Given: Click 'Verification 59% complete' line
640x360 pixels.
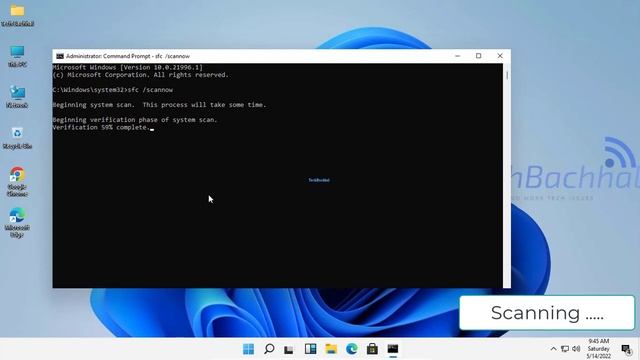Looking at the screenshot, I should tap(101, 127).
